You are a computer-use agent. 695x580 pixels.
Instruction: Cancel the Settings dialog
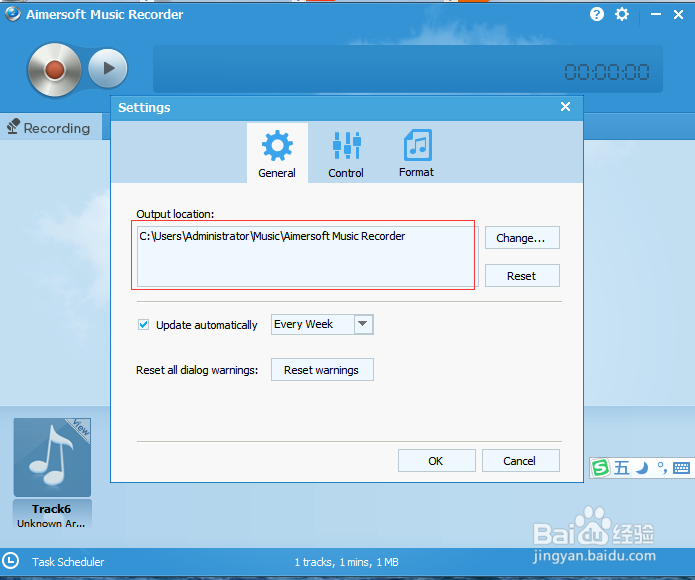pos(520,461)
